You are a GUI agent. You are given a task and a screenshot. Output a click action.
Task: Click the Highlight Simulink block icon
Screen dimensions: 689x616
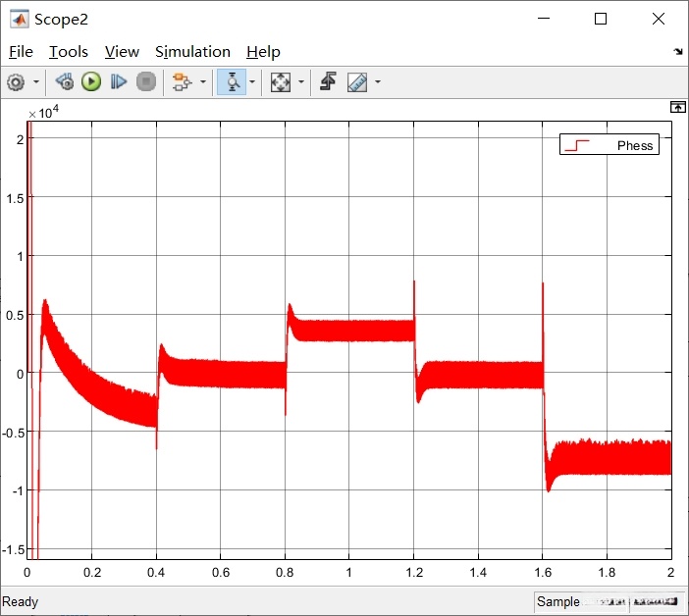pyautogui.click(x=182, y=82)
